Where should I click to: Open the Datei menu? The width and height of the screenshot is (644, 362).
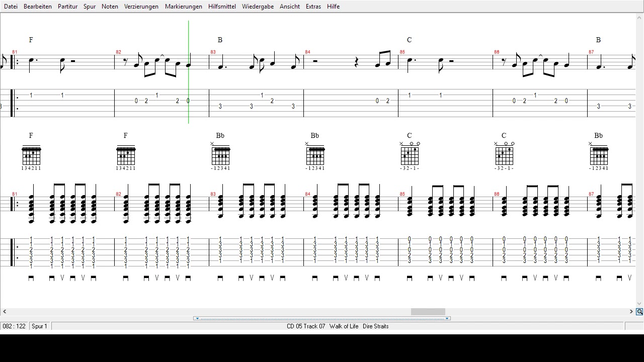(x=11, y=7)
